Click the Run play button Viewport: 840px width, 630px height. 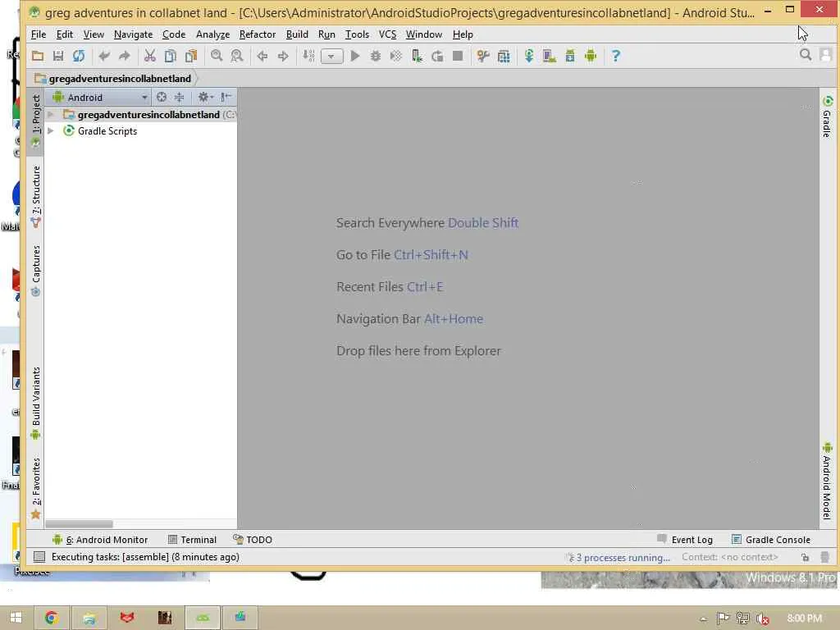(354, 56)
